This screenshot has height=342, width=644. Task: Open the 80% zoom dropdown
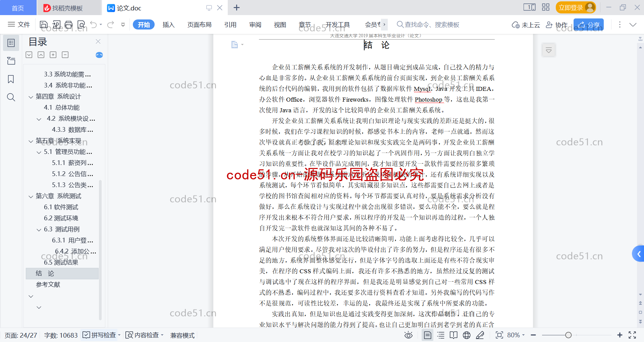516,335
